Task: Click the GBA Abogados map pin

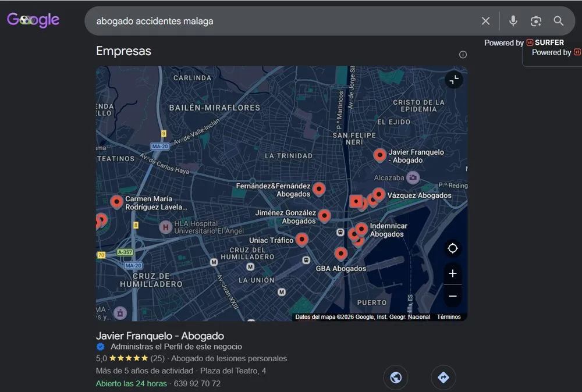Action: click(x=340, y=254)
